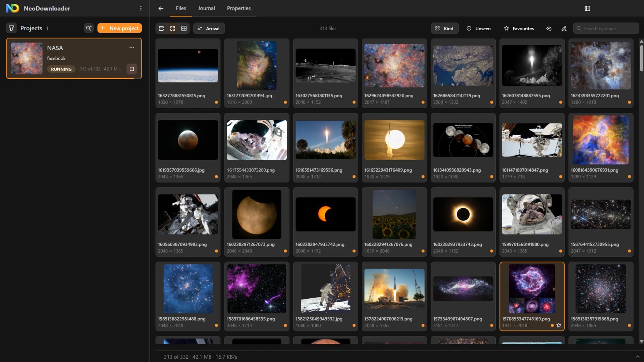Click the search projects icon

pyautogui.click(x=89, y=28)
